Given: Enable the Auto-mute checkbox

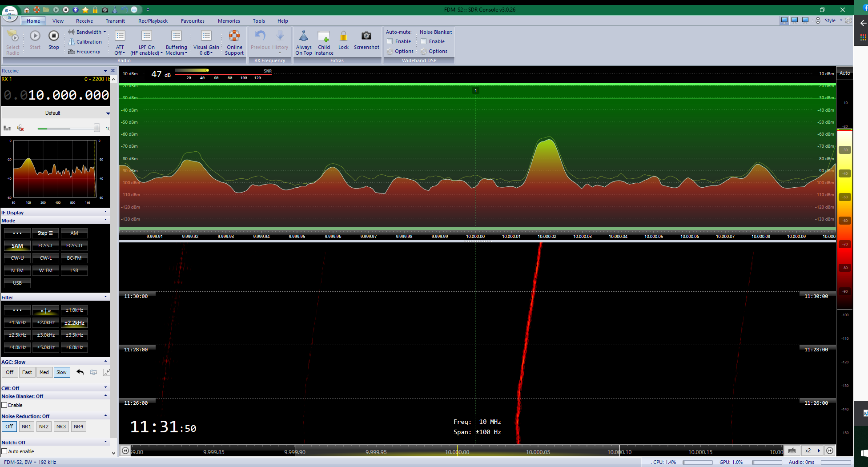Looking at the screenshot, I should pyautogui.click(x=390, y=41).
